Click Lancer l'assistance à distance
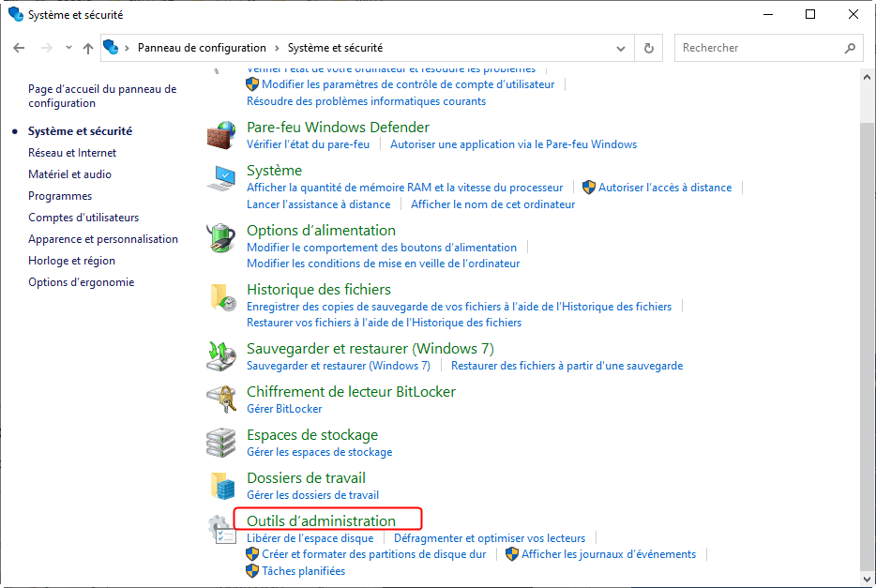Screen dimensions: 876x588 (319, 204)
